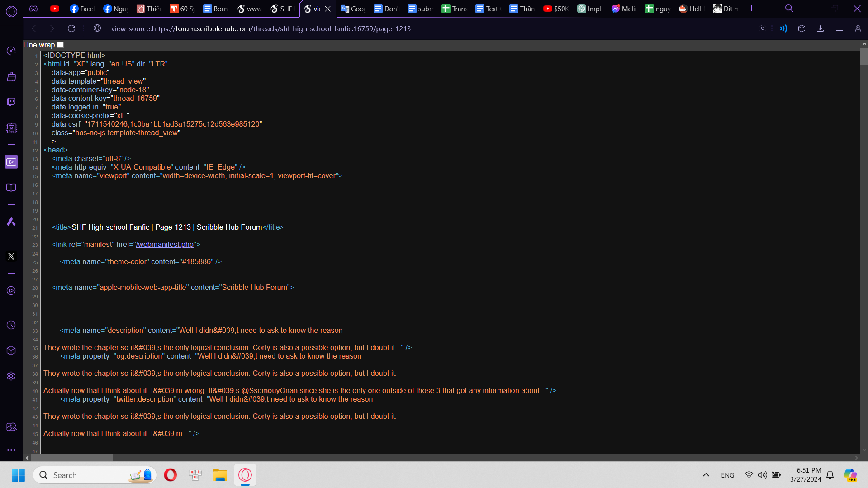Open the Downloads toolbar icon
868x488 pixels.
coord(820,28)
